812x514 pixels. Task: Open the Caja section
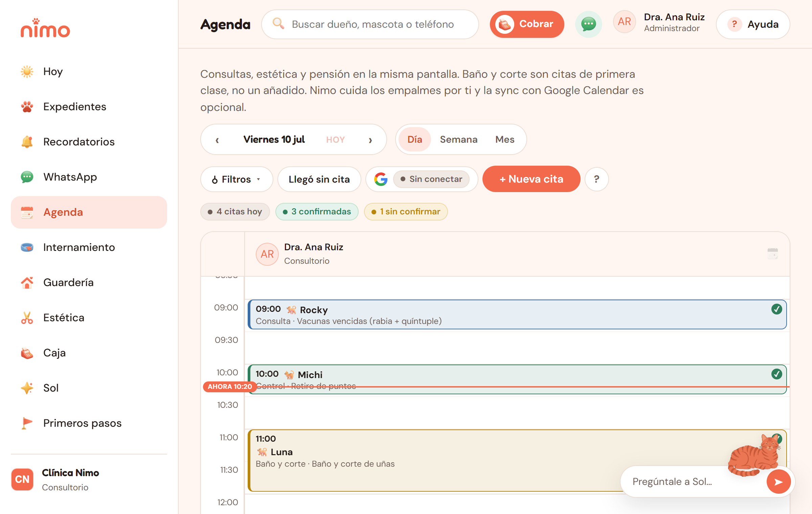click(89, 353)
